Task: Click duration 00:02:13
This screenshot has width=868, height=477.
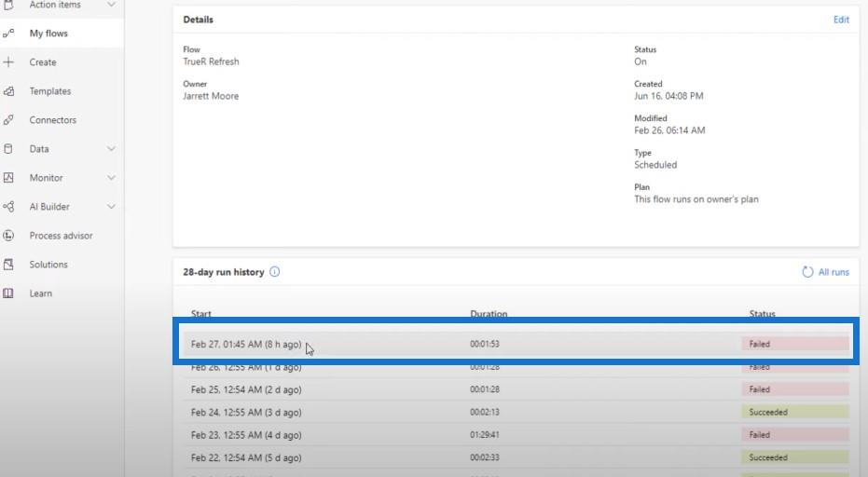Action: 485,412
